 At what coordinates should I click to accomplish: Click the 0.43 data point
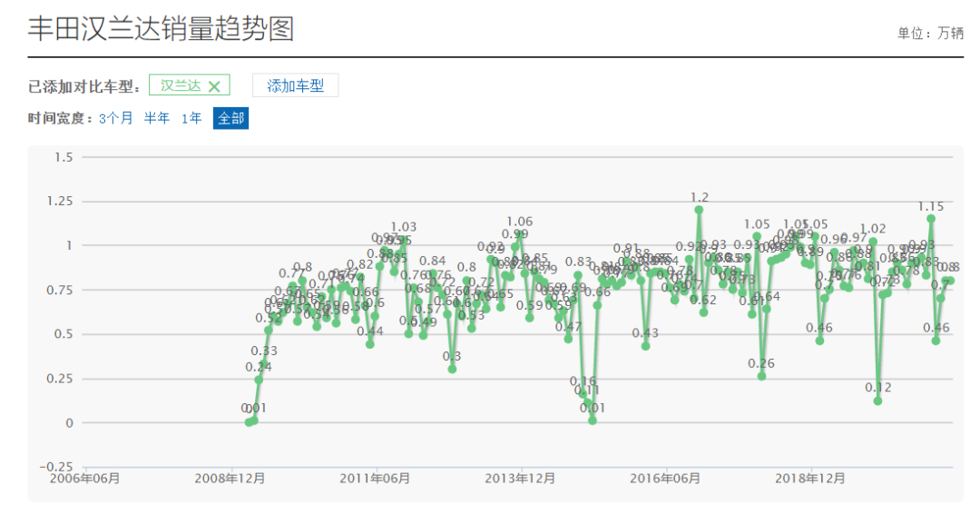pos(646,346)
